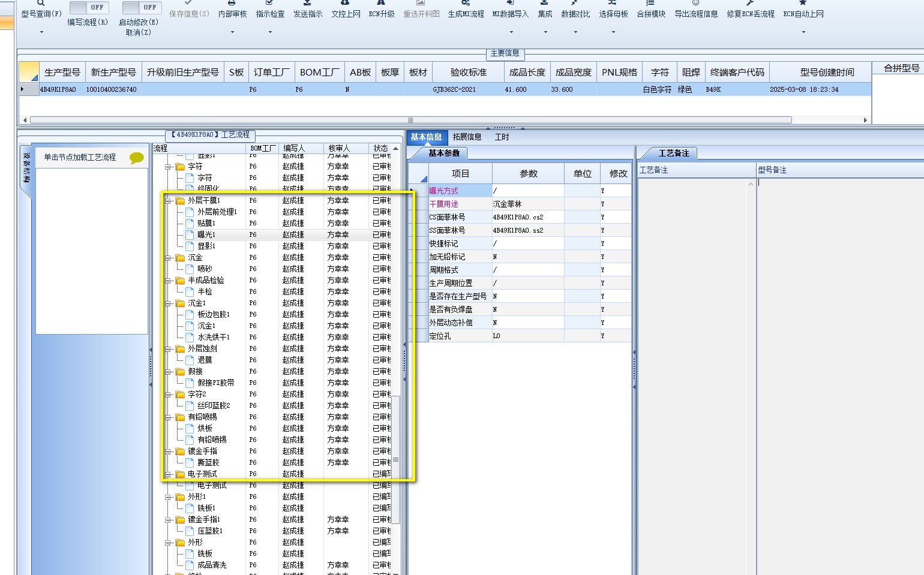The image size is (924, 575).
Task: Click the document icon of 撕蓝胶
Action: click(190, 462)
